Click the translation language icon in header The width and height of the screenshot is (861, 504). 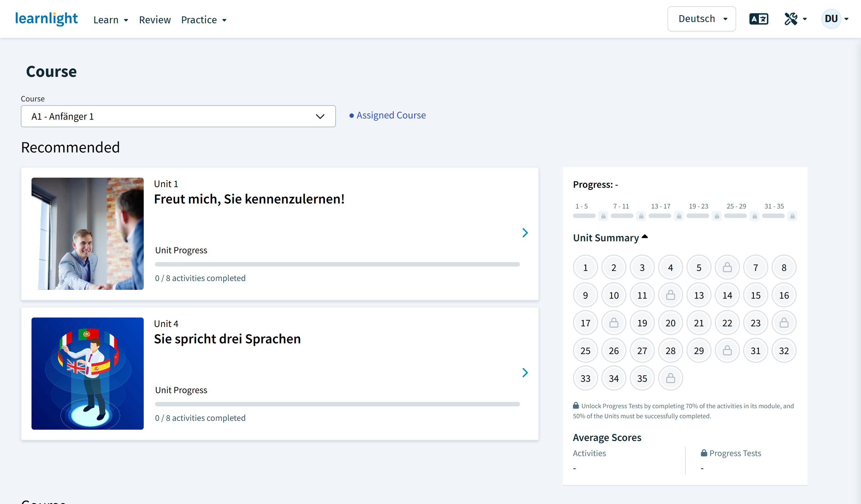click(x=759, y=19)
